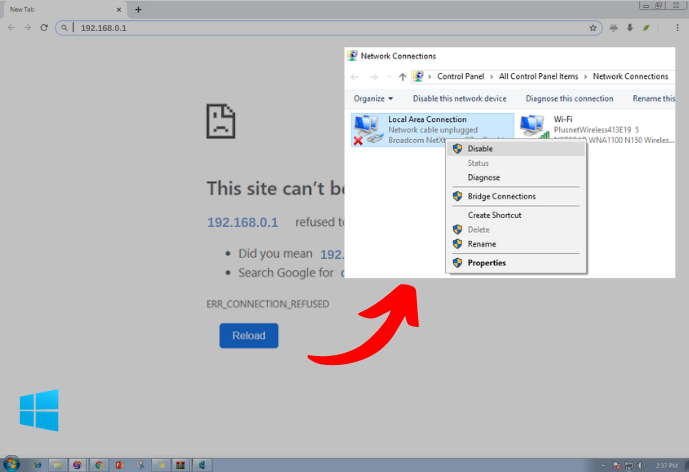Image resolution: width=689 pixels, height=472 pixels.
Task: Click the blue Reload button
Action: tap(249, 336)
